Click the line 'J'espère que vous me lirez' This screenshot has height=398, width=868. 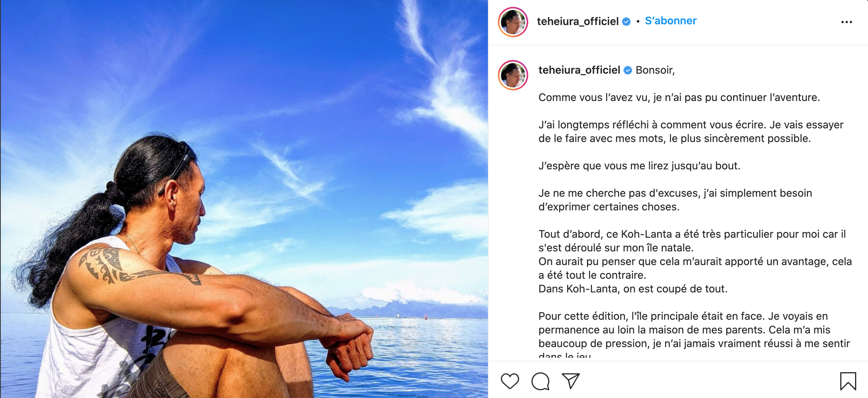click(x=639, y=166)
